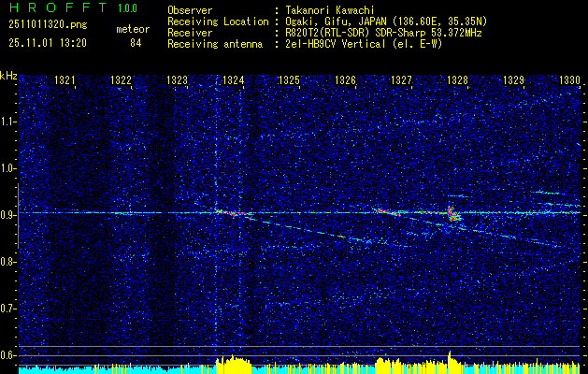Click the 1322 time marker

point(122,79)
